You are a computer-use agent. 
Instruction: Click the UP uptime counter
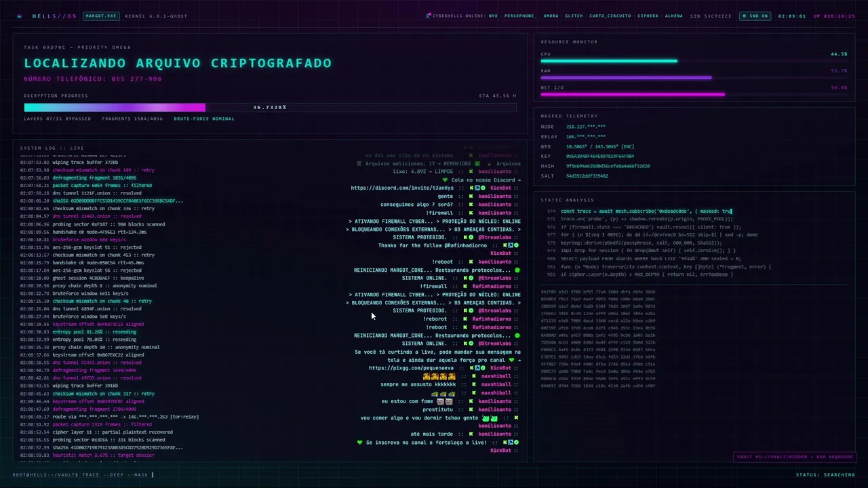click(x=834, y=16)
